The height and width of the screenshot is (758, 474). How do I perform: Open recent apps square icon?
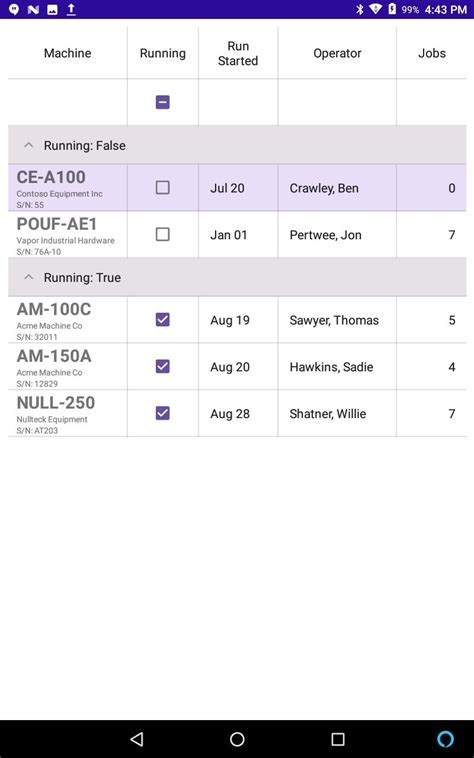[338, 739]
